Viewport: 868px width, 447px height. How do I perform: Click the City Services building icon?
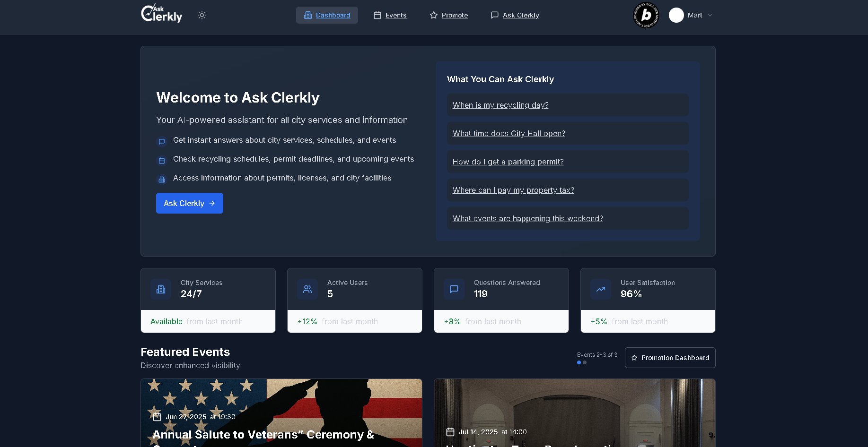(x=161, y=289)
